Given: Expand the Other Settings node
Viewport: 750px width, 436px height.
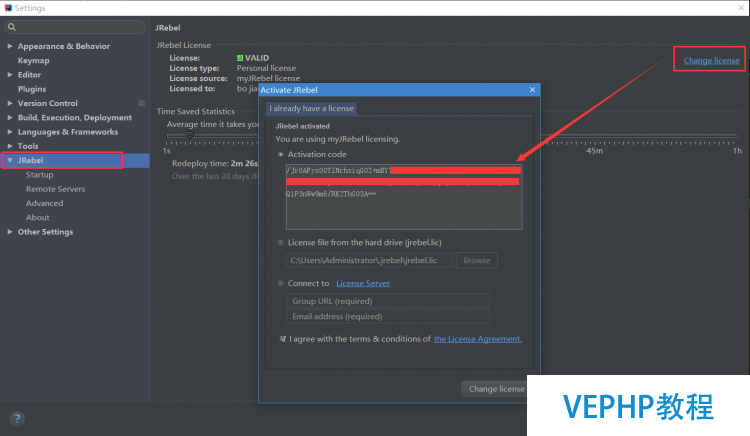Looking at the screenshot, I should tap(10, 232).
